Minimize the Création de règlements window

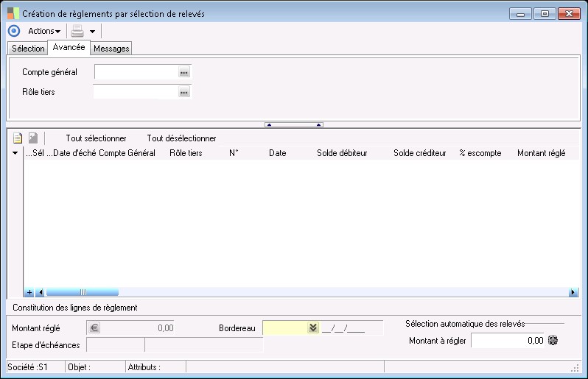(x=520, y=14)
